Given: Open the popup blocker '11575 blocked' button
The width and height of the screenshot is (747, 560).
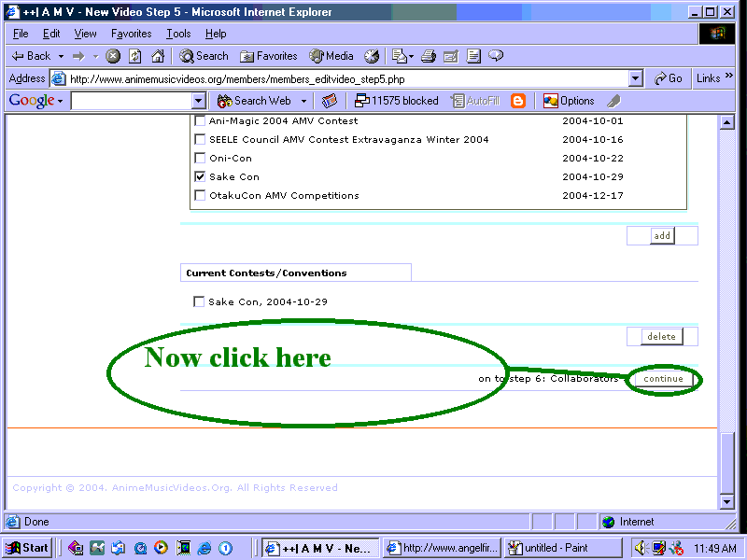Looking at the screenshot, I should 396,101.
